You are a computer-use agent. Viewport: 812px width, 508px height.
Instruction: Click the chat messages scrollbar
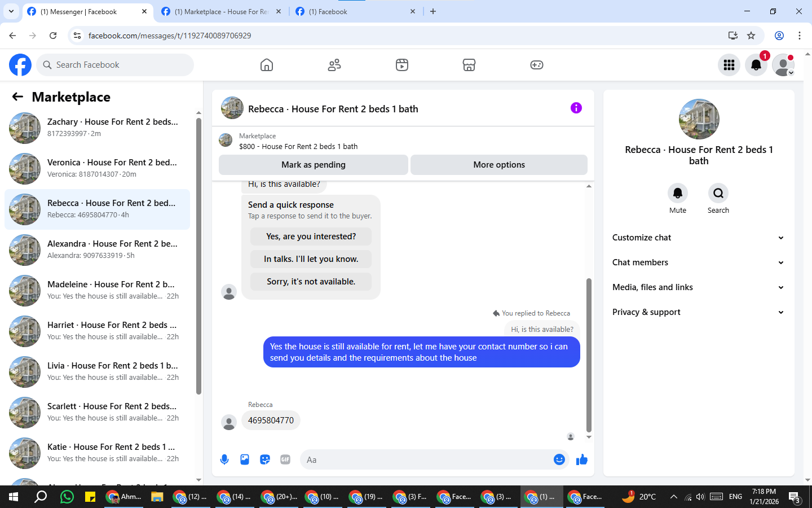589,354
